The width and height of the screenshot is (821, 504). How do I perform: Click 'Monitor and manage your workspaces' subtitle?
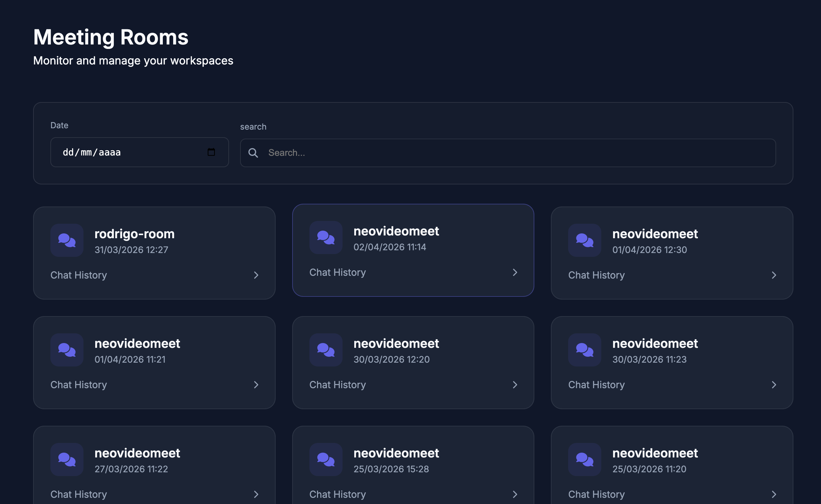point(133,61)
